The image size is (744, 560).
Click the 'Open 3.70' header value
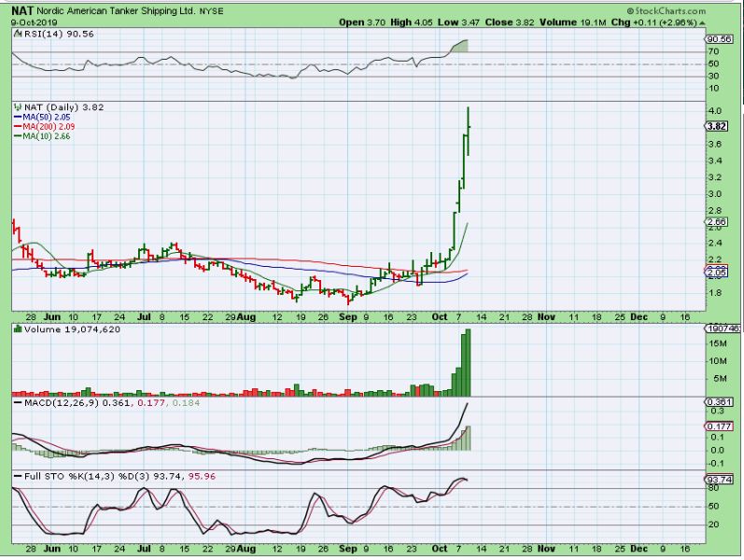click(x=362, y=22)
